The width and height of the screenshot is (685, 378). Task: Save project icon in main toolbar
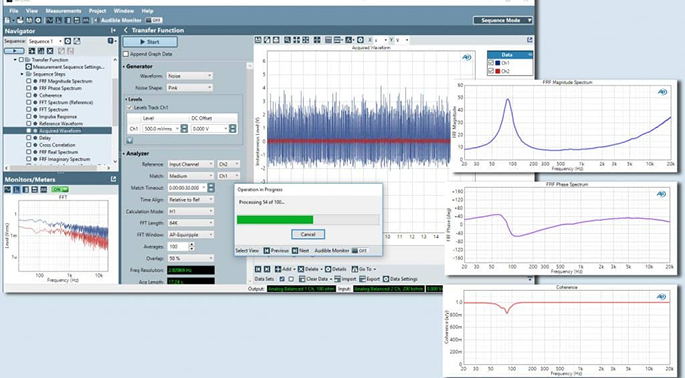tap(29, 20)
